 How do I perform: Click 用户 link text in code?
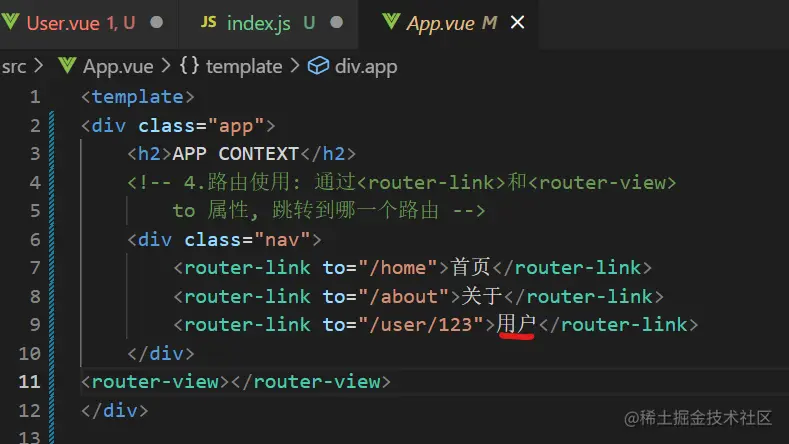516,324
